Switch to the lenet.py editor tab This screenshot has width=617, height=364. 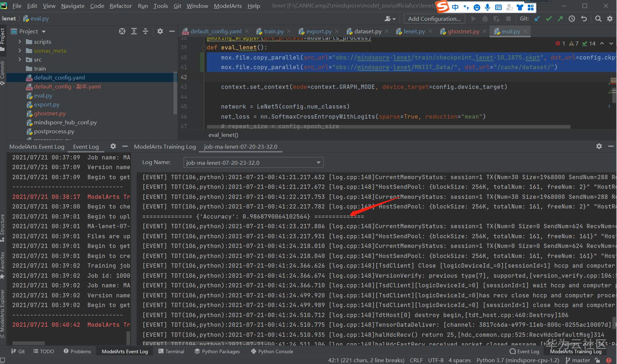coord(414,32)
